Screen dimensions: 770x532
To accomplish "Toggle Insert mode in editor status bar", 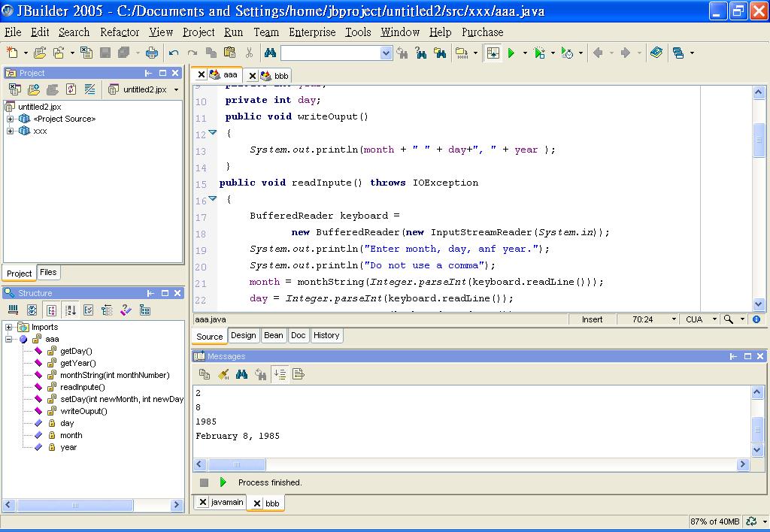I will 593,319.
